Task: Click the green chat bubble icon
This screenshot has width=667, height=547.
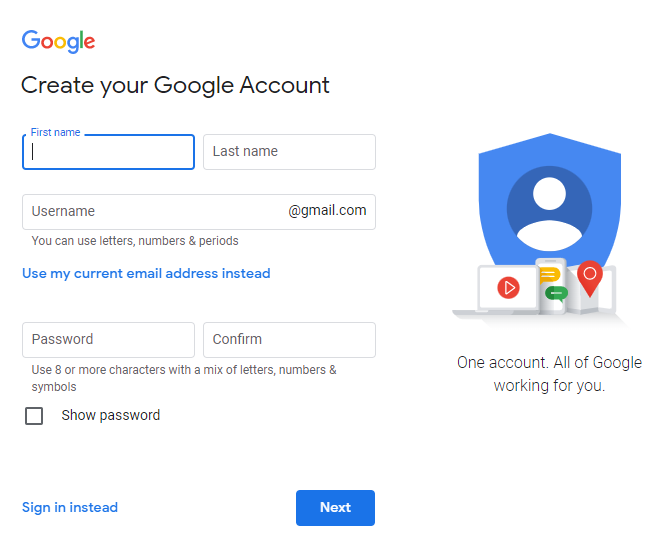Action: pos(556,293)
